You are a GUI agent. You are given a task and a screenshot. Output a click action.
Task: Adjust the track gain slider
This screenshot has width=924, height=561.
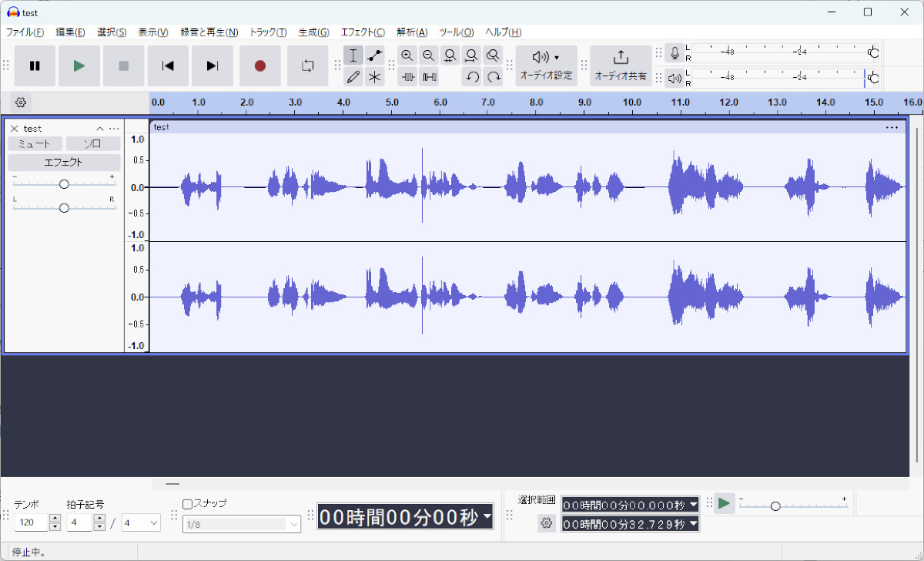[x=64, y=183]
